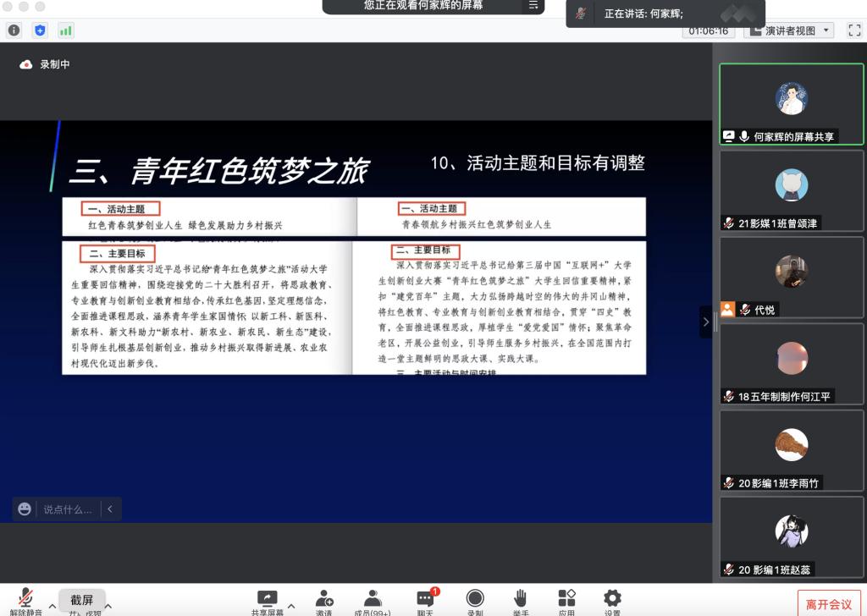Screen dimensions: 867x616
Task: Toggle meeting recording (录制)
Action: click(x=475, y=600)
